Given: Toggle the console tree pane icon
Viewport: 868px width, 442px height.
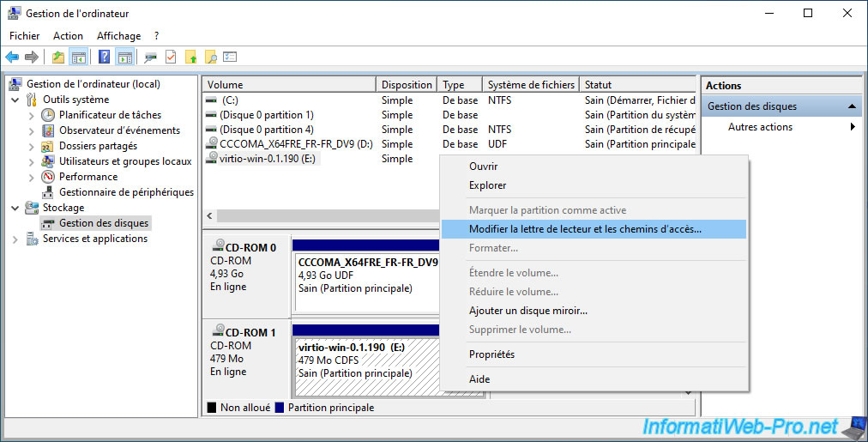Looking at the screenshot, I should coord(79,57).
